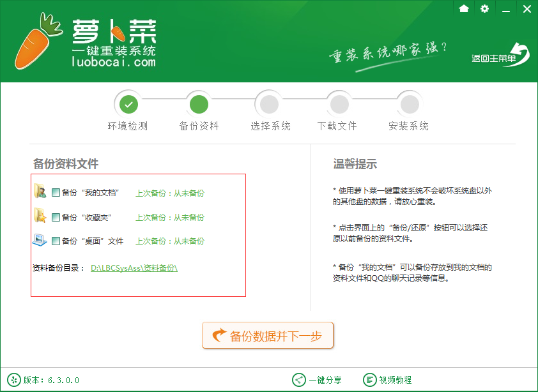Click the version info icon
This screenshot has width=538, height=392.
pyautogui.click(x=14, y=380)
